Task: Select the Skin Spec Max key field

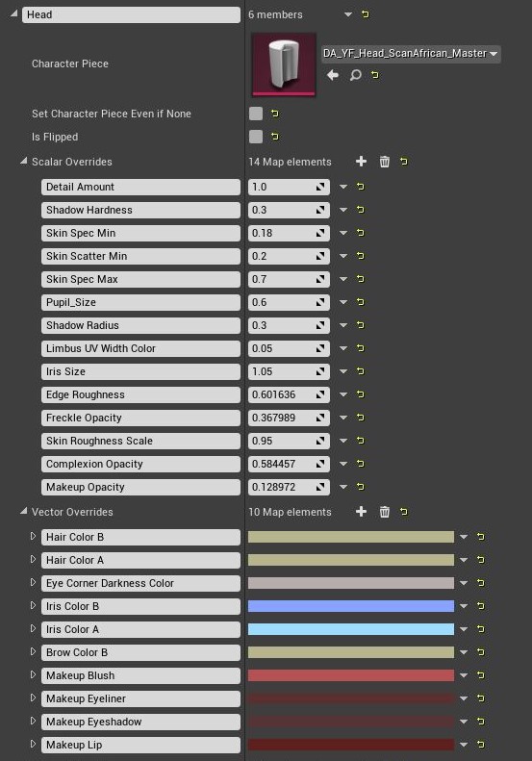Action: tap(140, 279)
